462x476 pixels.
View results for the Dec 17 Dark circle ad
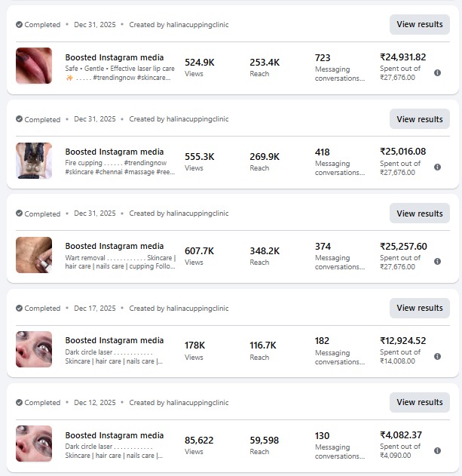[420, 308]
